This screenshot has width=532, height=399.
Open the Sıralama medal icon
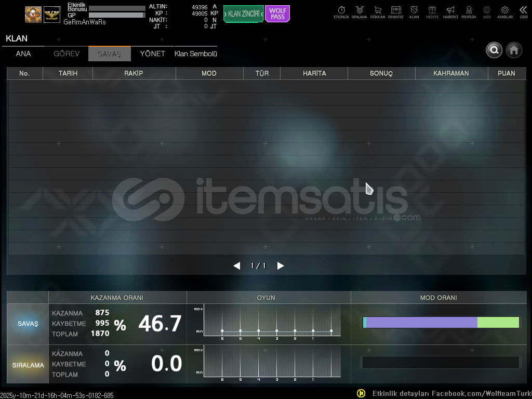click(x=359, y=11)
